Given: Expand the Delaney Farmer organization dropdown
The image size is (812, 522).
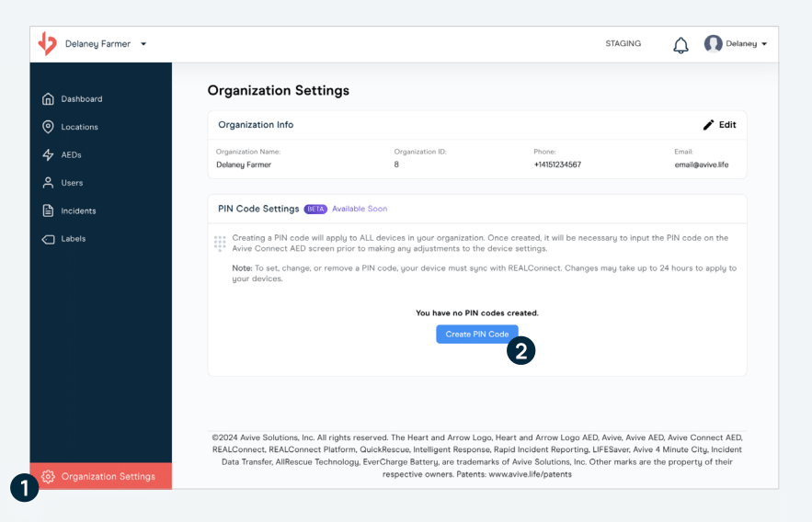Looking at the screenshot, I should click(x=143, y=44).
